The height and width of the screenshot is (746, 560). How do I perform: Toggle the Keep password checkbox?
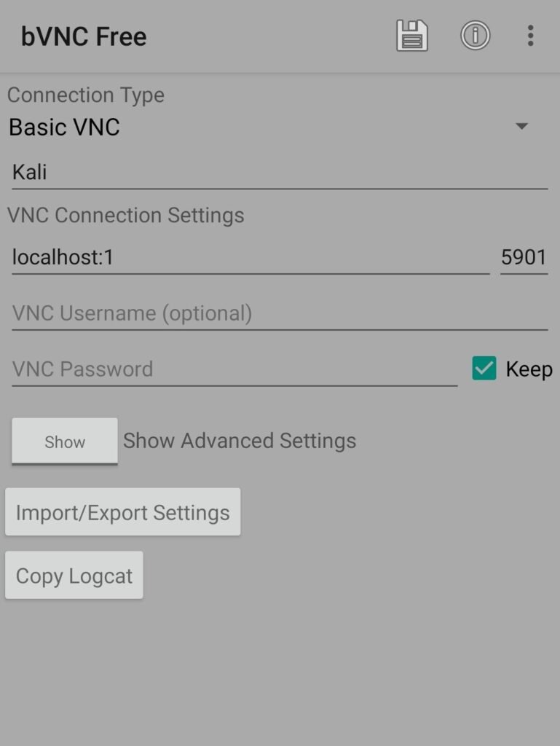(x=484, y=368)
